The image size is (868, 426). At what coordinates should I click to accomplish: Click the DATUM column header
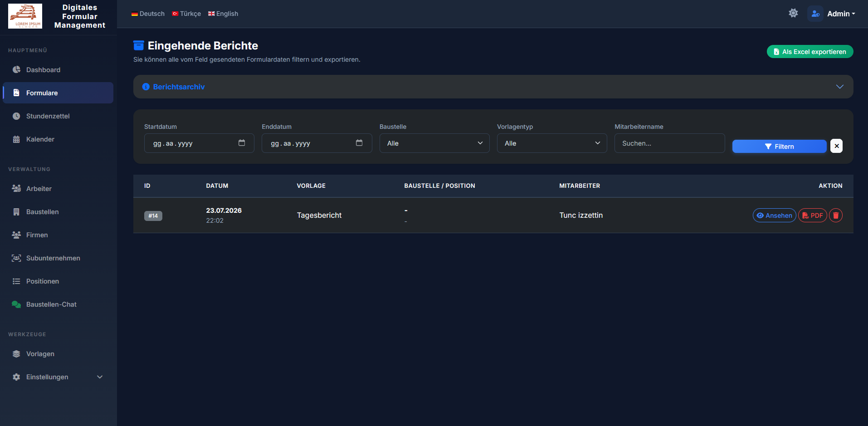[x=217, y=186]
